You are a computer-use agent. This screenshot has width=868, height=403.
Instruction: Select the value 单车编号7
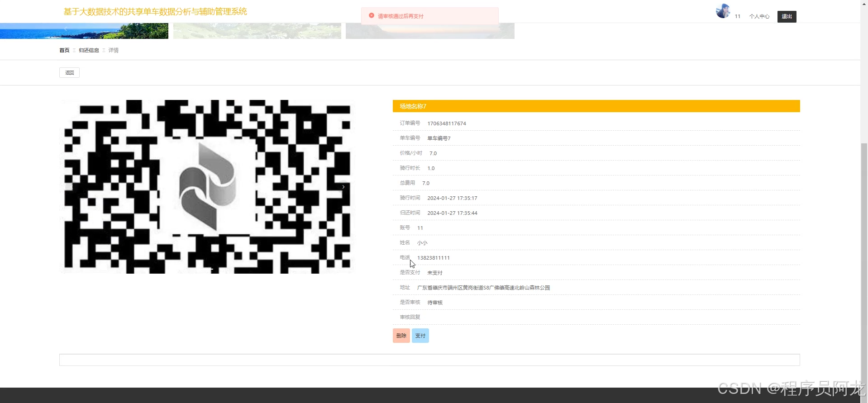[x=439, y=138]
